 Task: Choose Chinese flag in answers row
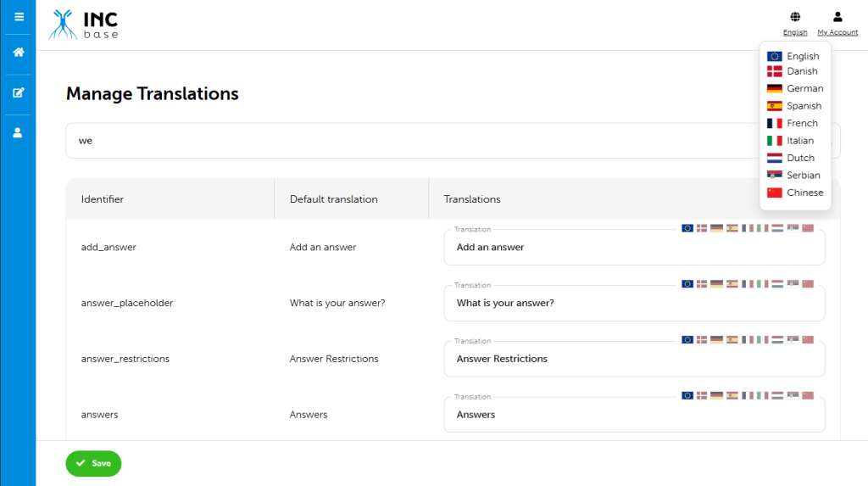(808, 396)
